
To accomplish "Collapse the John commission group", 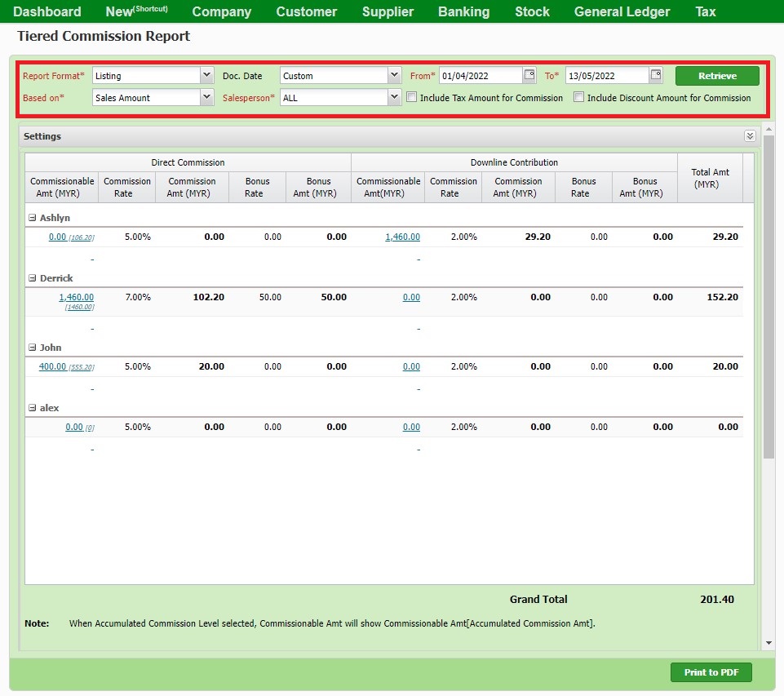I will [34, 348].
